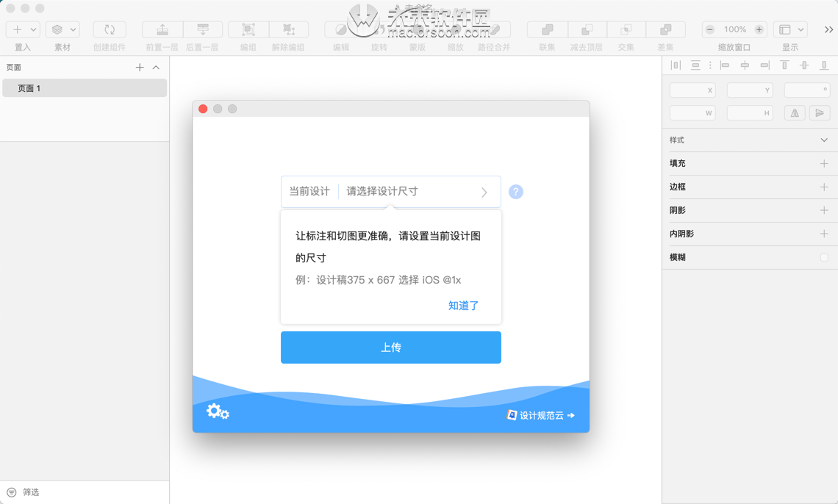Expand the 样式 style section chevron
The width and height of the screenshot is (838, 504).
[824, 140]
